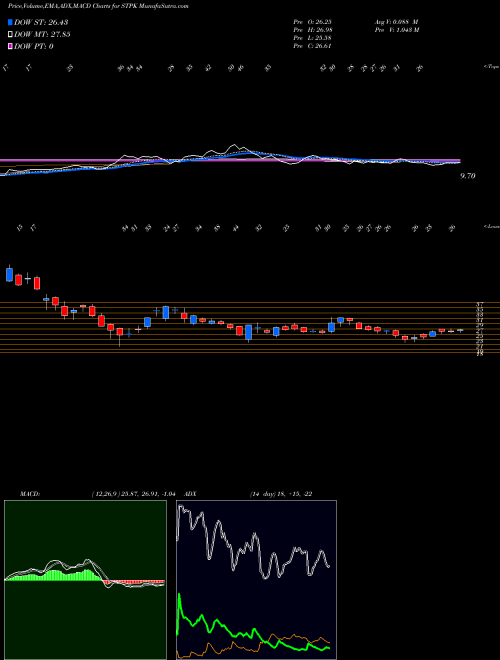This screenshot has width=500, height=660.
Task: Click the 'Avg V: 0.988 M' volume text
Action: pos(398,22)
